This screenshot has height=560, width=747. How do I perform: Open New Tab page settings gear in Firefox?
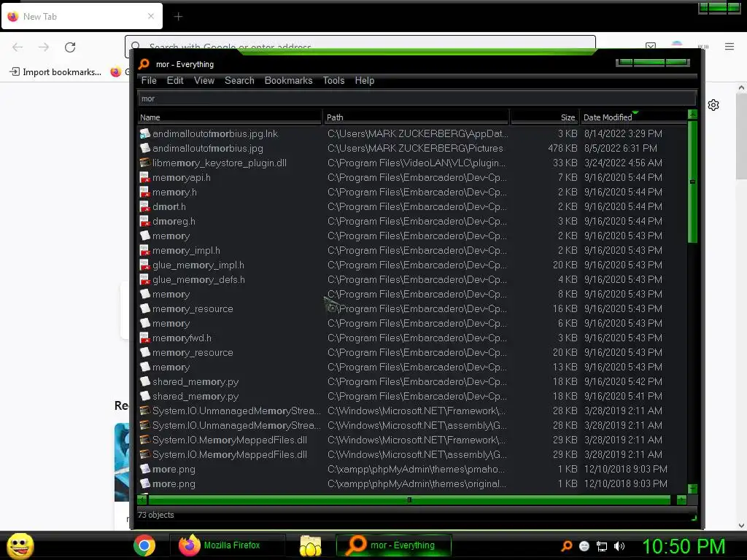pyautogui.click(x=713, y=105)
